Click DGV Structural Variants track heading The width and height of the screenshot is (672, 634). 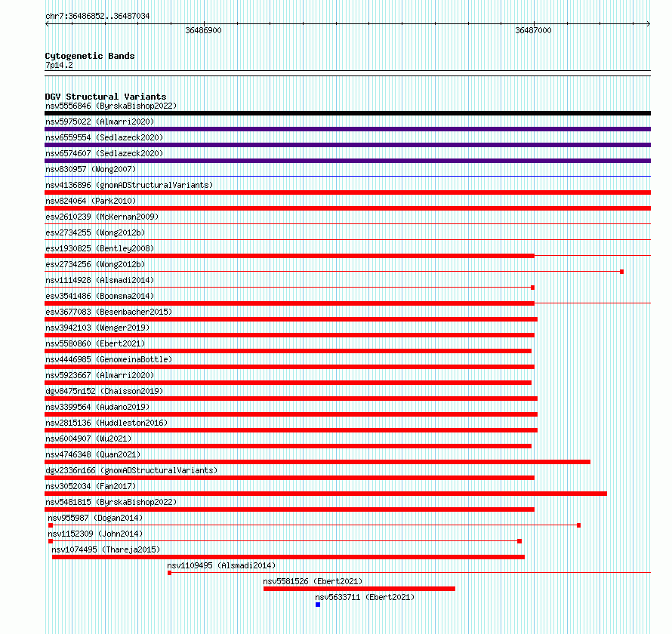[x=106, y=97]
